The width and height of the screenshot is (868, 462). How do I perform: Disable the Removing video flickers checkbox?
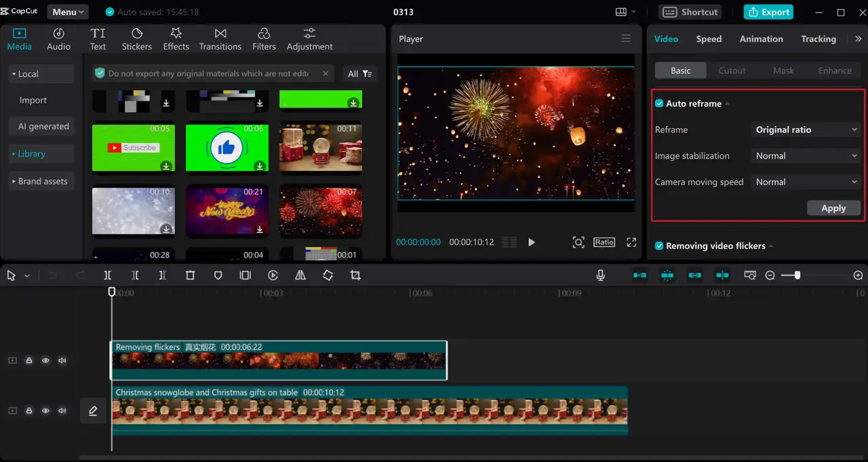(659, 246)
